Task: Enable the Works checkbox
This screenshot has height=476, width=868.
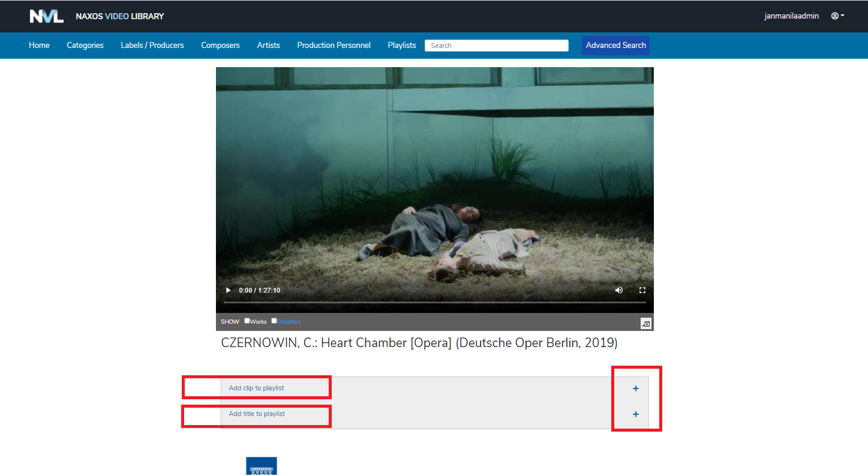Action: [x=247, y=321]
